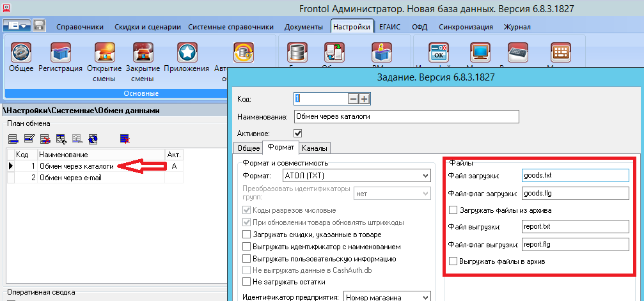Open the Приложения star icon
The image size is (644, 301).
(x=187, y=52)
